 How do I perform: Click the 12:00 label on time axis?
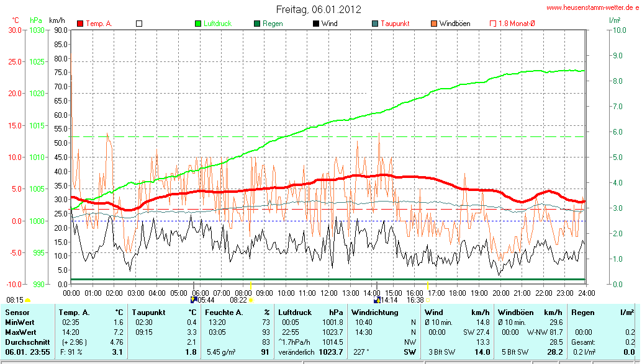[328, 293]
